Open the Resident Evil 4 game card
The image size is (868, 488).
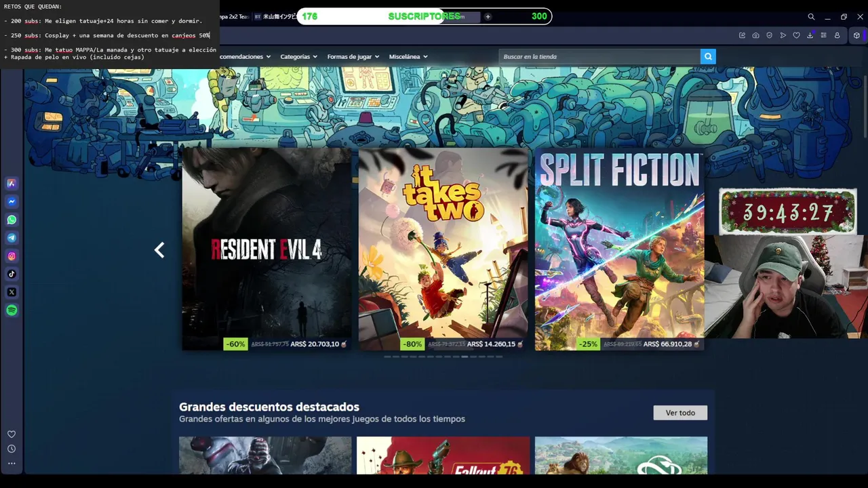[267, 249]
